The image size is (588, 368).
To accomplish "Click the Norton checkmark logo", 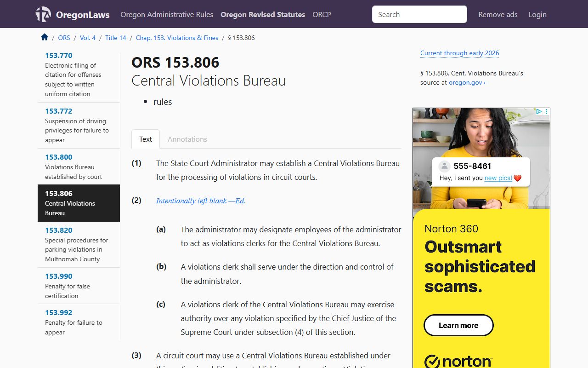I will click(x=432, y=362).
